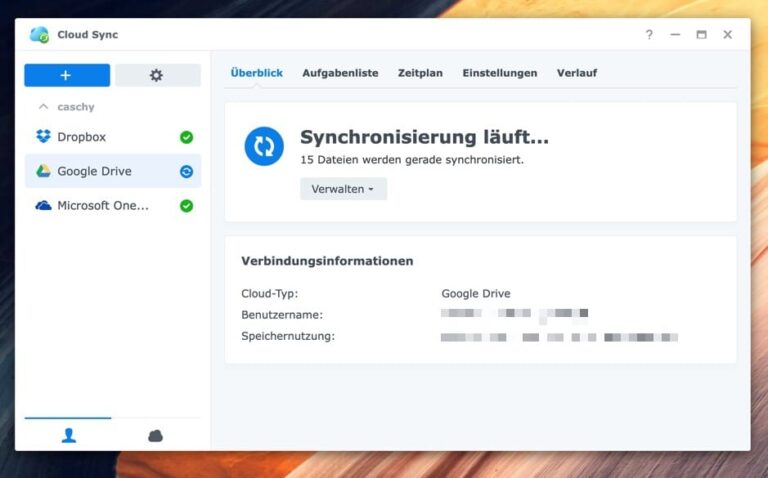Click the blurred username value
Screen dimensions: 768x478
[514, 314]
